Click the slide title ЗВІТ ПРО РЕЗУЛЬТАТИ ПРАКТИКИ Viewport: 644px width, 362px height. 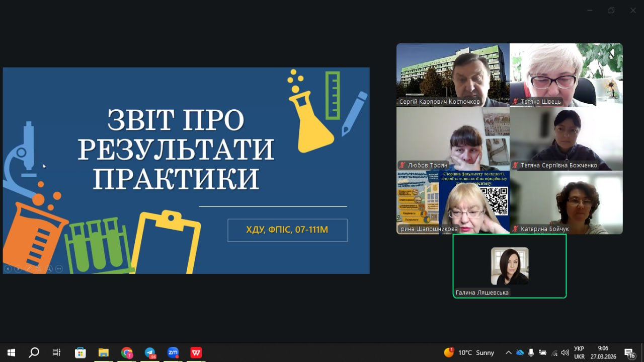point(176,149)
